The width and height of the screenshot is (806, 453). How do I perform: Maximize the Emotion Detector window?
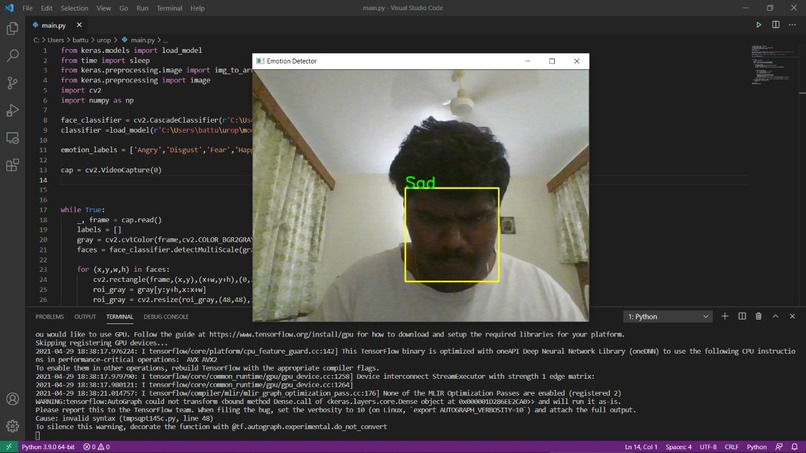click(552, 61)
